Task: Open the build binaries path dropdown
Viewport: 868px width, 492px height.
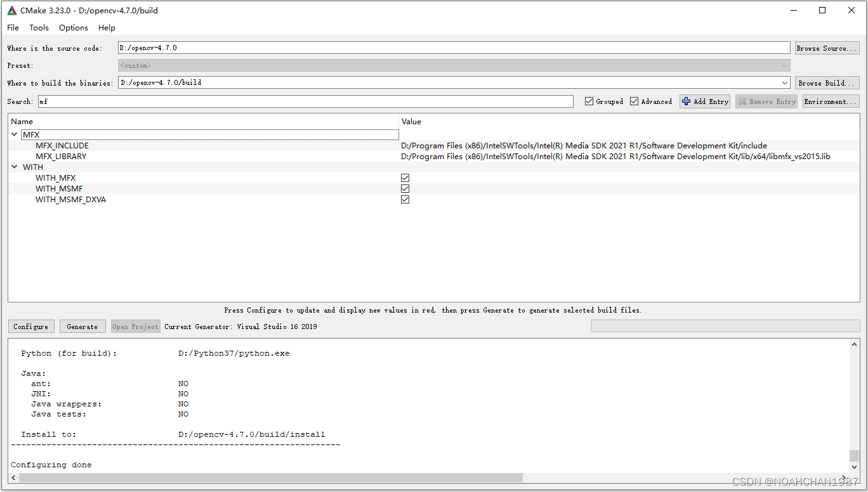Action: (x=786, y=83)
